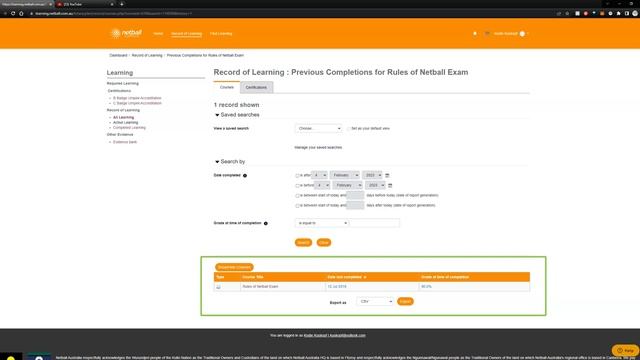Screen dimensions: 640x360
Task: Click Grade at time of completion help icon
Action: pyautogui.click(x=266, y=223)
